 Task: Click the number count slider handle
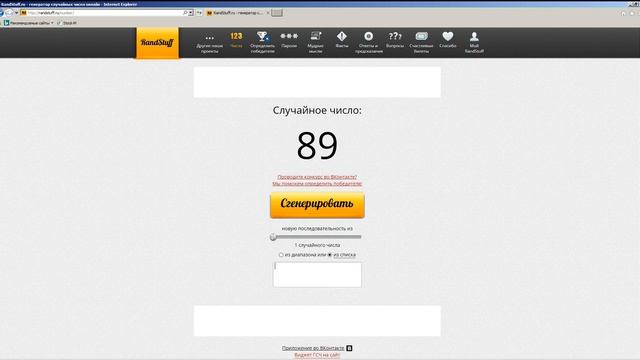click(x=273, y=237)
